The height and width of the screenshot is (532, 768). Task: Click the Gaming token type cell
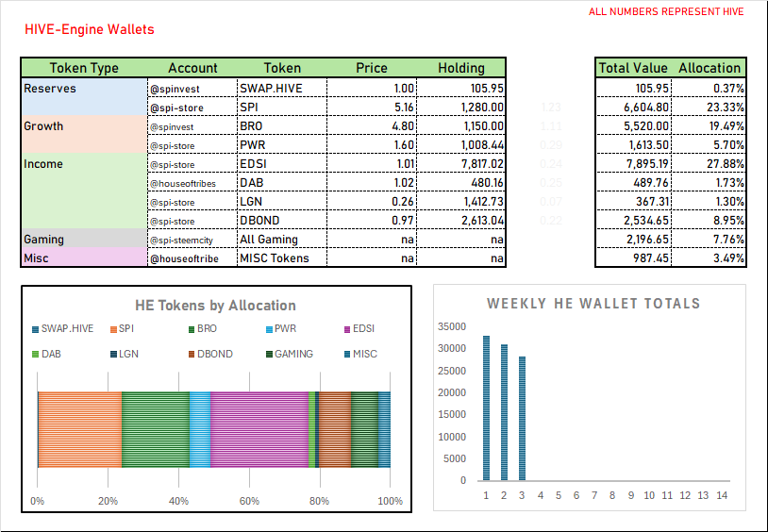point(84,239)
